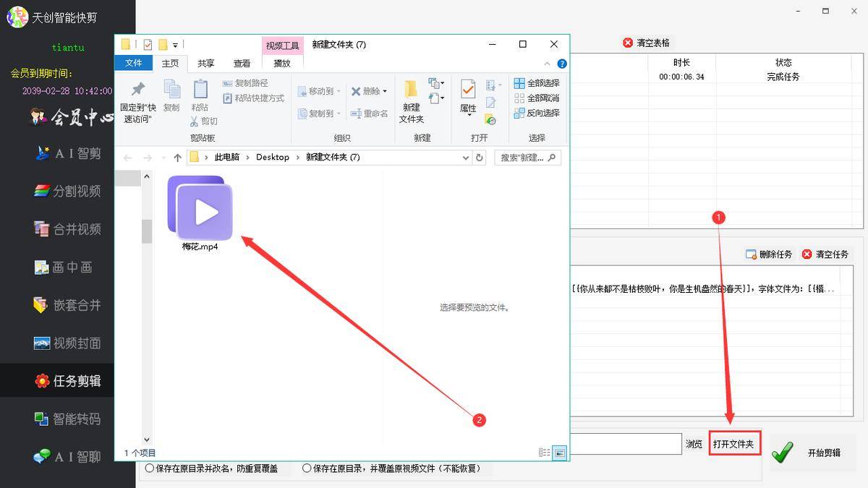Image resolution: width=868 pixels, height=488 pixels.
Task: Click the 视频工具 contextual tab header
Action: pos(282,46)
